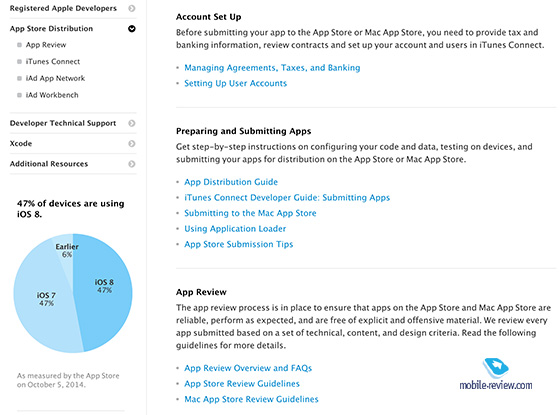This screenshot has height=415, width=560.
Task: Expand Registered Apple Developers arrow icon
Action: coord(132,8)
